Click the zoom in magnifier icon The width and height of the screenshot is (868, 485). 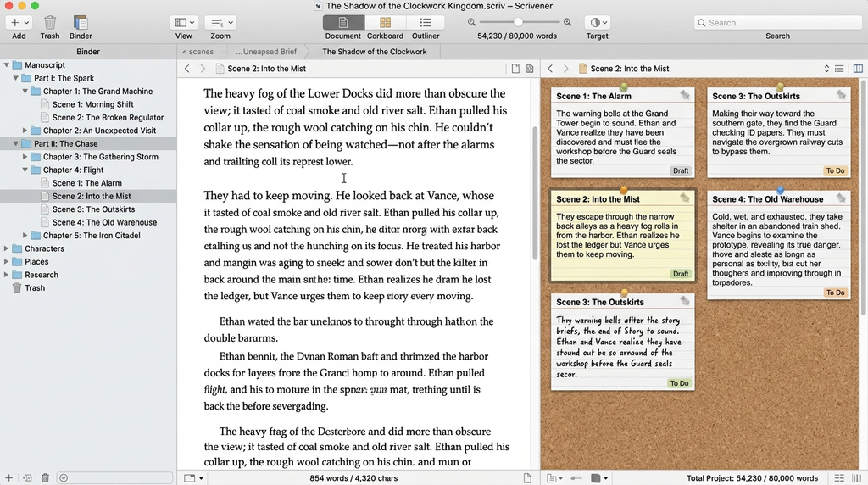tap(567, 23)
